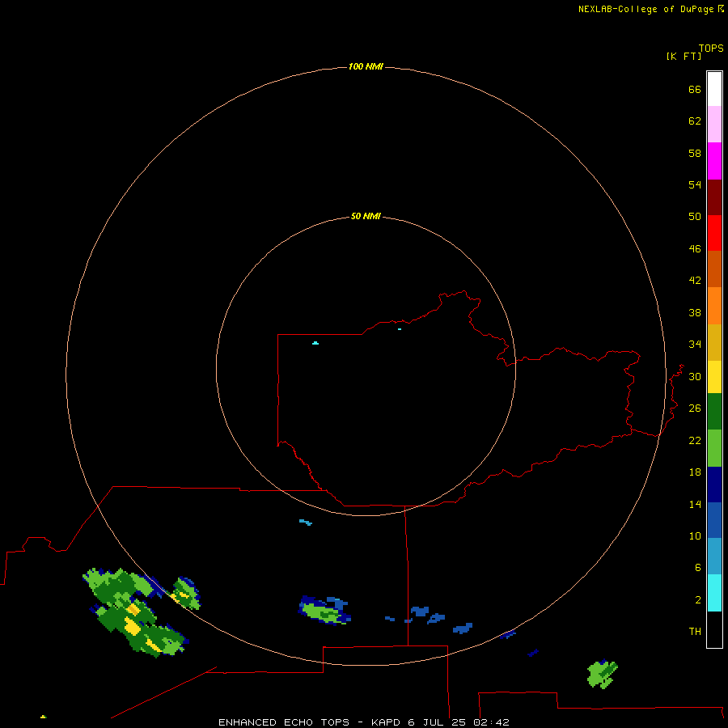The image size is (728, 728).
Task: Click the 30 legend value
Action: pos(695,376)
